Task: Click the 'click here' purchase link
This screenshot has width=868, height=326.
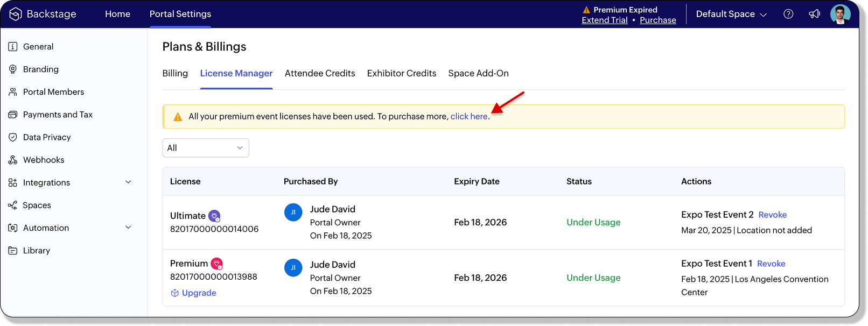Action: [469, 116]
